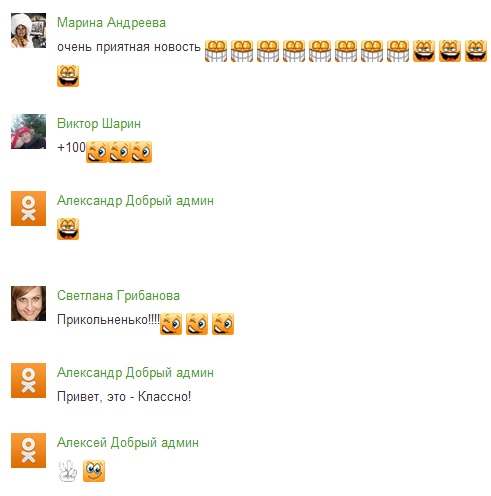Click first winking emoticon after +100

point(97,152)
